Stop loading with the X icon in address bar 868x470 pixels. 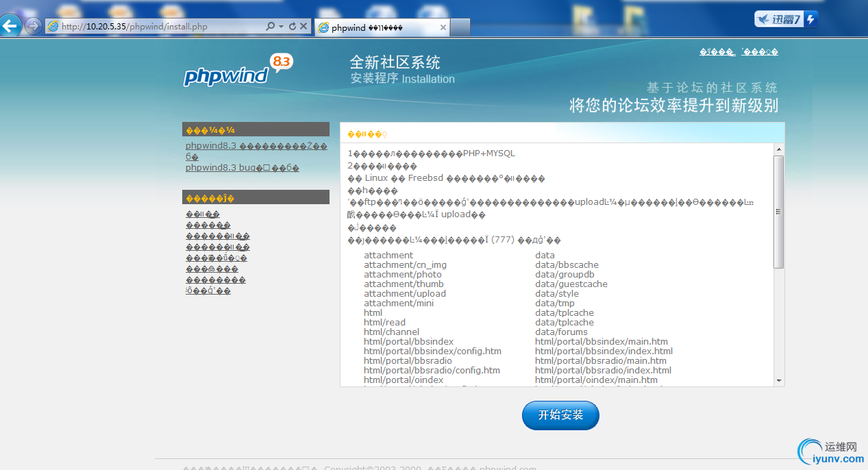[303, 27]
